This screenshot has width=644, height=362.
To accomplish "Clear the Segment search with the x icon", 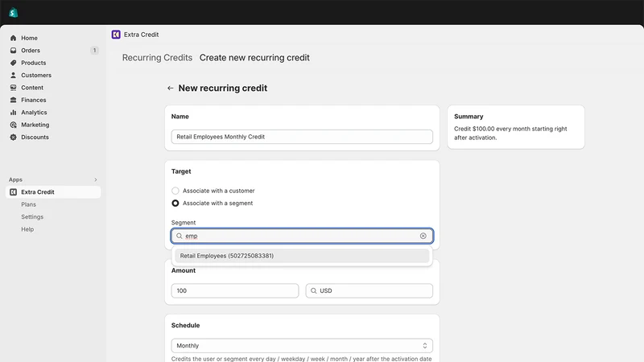I will click(423, 236).
